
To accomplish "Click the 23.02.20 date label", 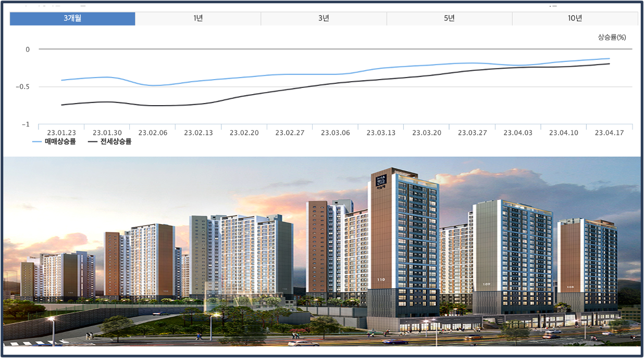I will click(x=244, y=133).
